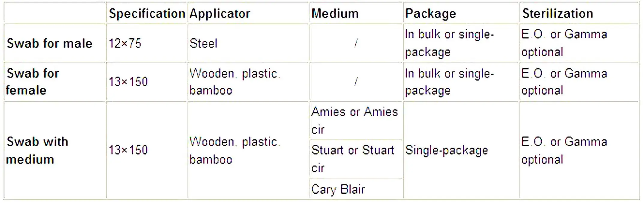Screen dimensions: 644x203
Task: Click the slash medium cell for Swab for male
Action: (356, 43)
